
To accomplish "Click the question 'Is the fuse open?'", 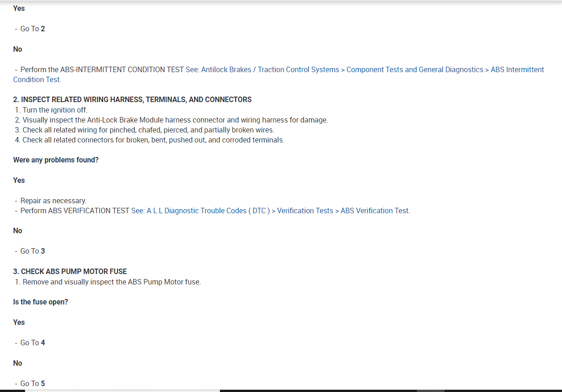I will click(x=40, y=302).
